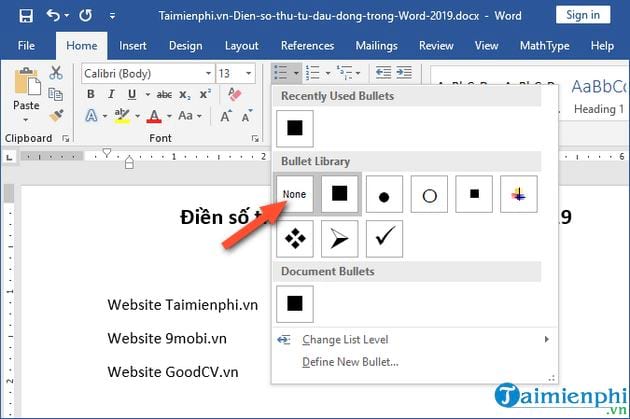Select recently used black square bullet

(295, 129)
